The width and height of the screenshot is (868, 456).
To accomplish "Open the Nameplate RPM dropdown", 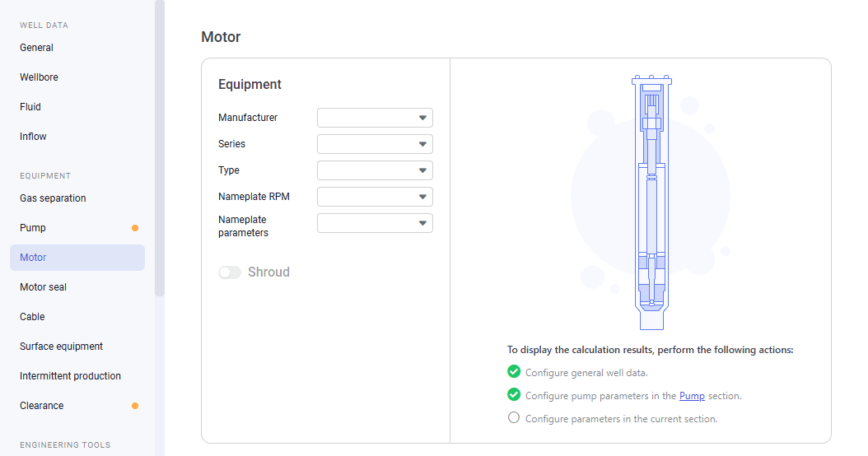I will point(375,197).
